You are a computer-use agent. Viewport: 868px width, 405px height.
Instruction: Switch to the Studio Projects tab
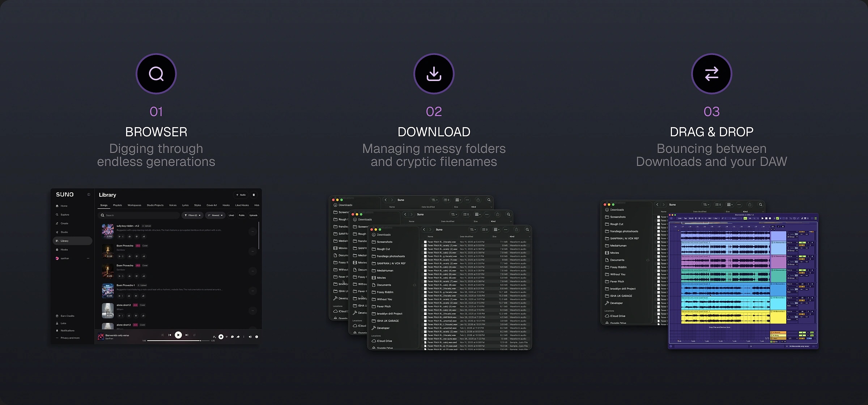point(155,205)
